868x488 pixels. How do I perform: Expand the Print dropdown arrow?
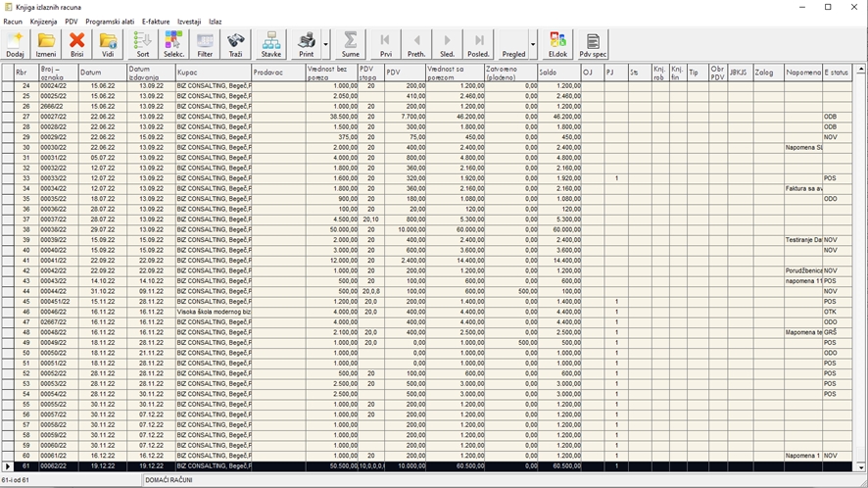(325, 44)
